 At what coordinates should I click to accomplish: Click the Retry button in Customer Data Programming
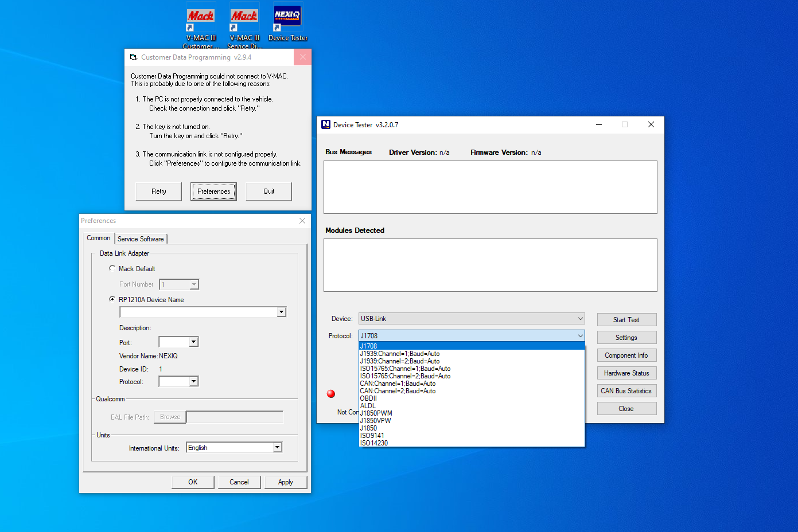click(158, 191)
